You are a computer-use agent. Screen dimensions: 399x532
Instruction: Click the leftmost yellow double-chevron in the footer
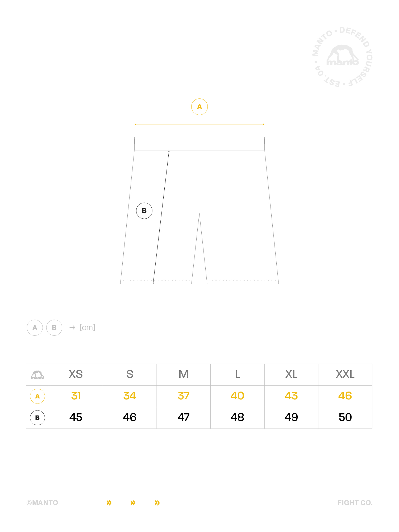click(x=109, y=503)
